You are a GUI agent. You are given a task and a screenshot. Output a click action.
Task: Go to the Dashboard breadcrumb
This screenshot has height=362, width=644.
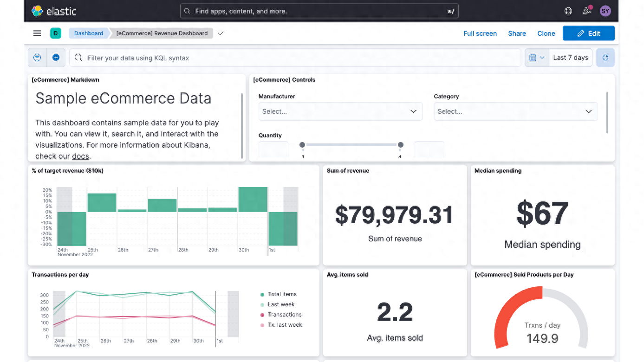point(89,33)
